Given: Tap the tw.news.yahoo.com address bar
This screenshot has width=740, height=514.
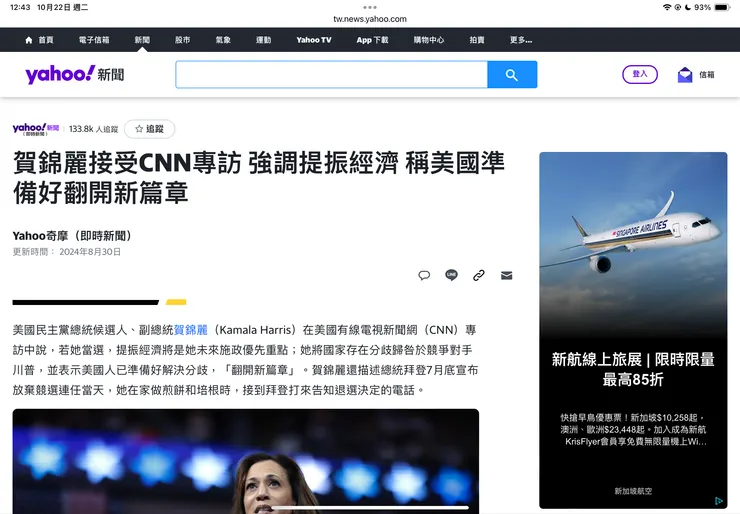Looking at the screenshot, I should pyautogui.click(x=370, y=19).
